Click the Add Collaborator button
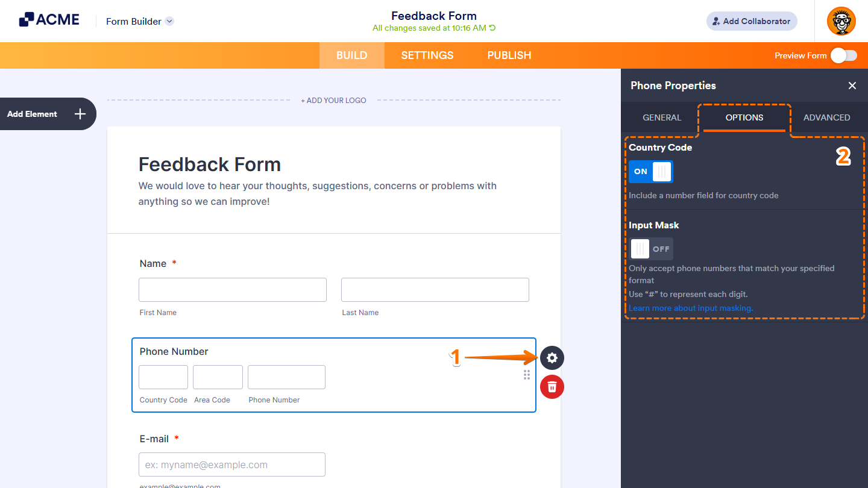 752,21
